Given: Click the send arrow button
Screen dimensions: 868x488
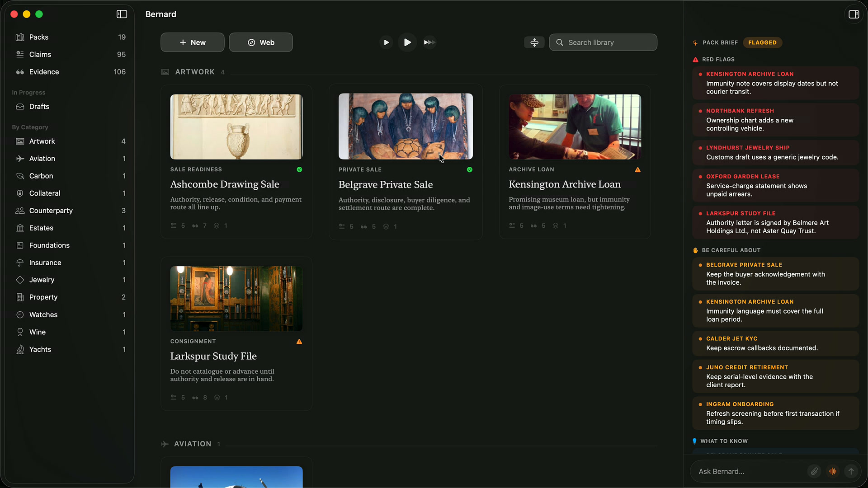Looking at the screenshot, I should tap(851, 471).
